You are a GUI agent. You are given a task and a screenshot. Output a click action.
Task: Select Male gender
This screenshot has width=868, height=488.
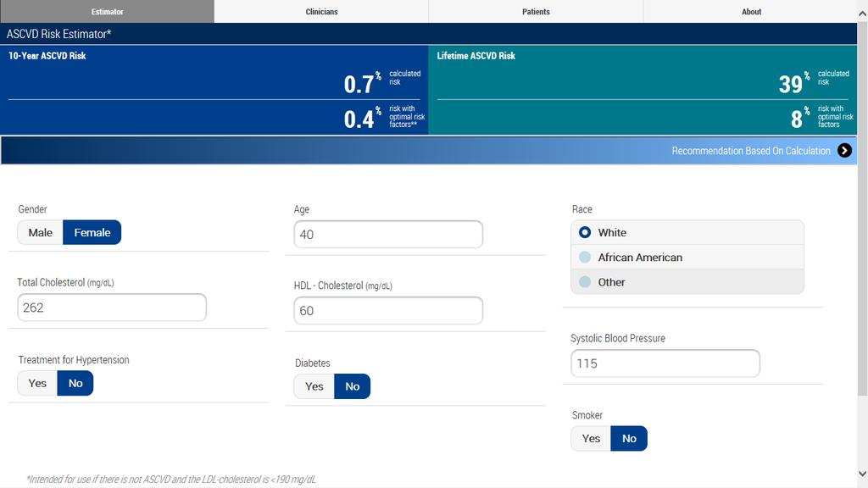(41, 232)
